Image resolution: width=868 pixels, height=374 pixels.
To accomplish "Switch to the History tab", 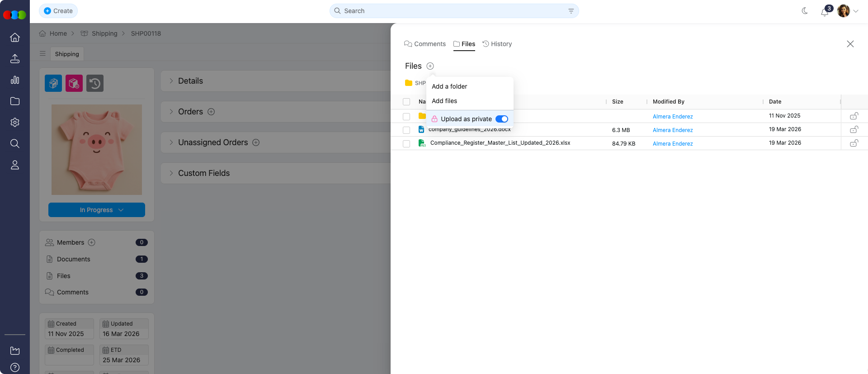I will [497, 44].
